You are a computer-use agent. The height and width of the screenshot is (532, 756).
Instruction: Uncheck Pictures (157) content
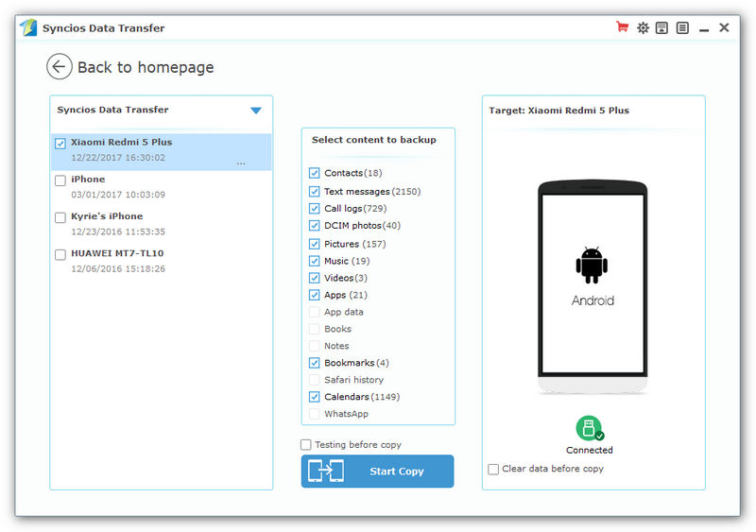315,244
